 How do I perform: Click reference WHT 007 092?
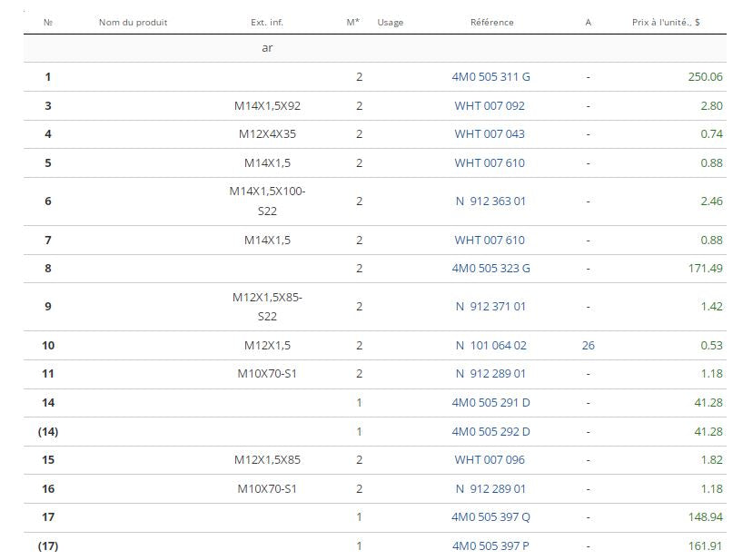pyautogui.click(x=490, y=106)
